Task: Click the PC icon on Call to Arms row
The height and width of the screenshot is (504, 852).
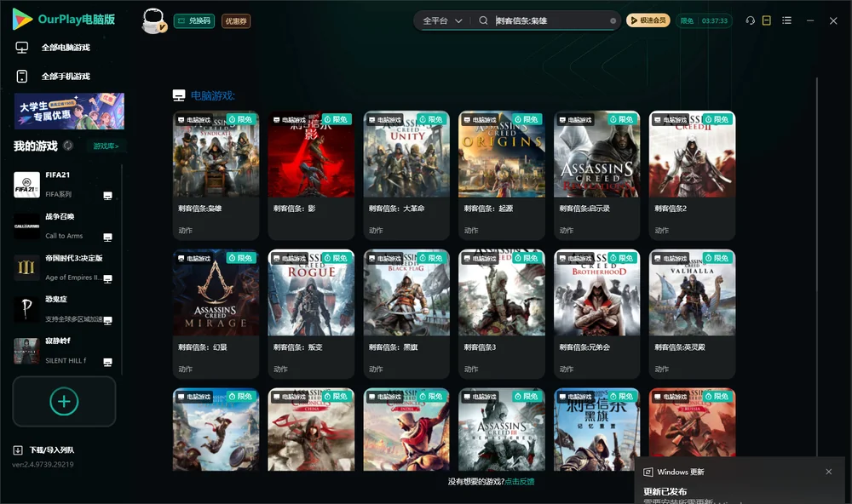Action: [107, 237]
